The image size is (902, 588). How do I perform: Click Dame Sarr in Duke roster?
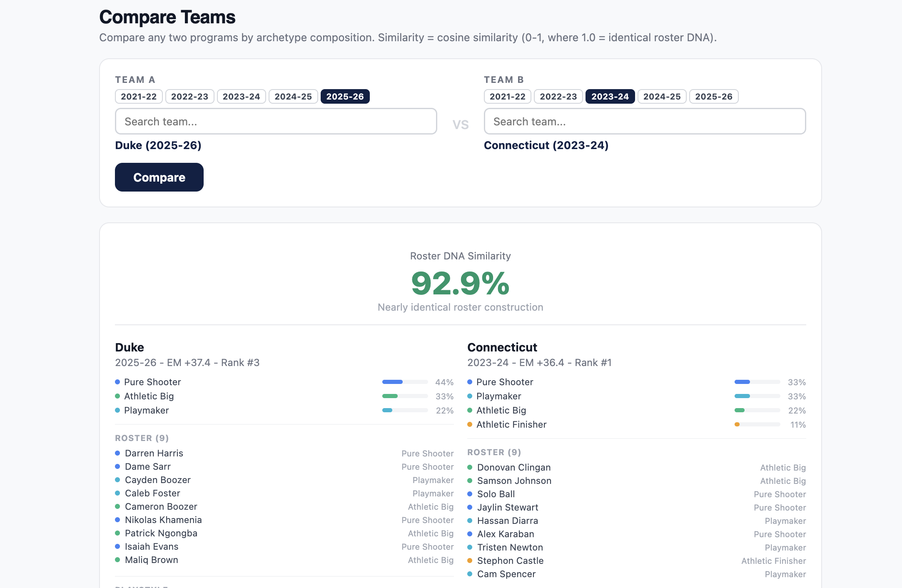click(x=148, y=466)
